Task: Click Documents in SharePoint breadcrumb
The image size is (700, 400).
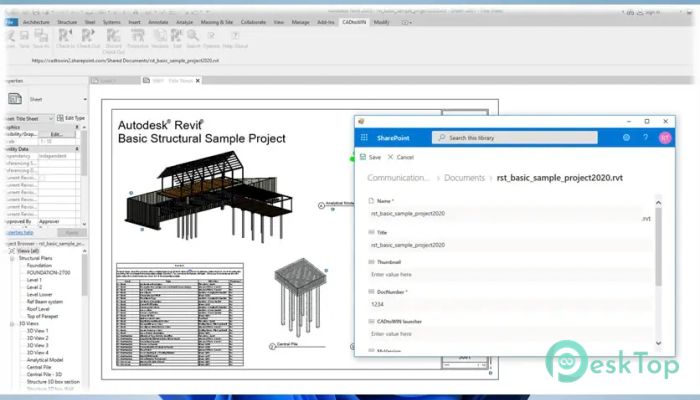Action: (x=464, y=178)
